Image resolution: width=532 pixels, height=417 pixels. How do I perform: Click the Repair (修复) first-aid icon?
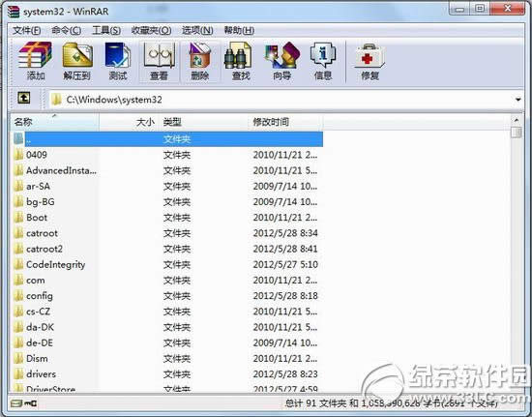369,56
